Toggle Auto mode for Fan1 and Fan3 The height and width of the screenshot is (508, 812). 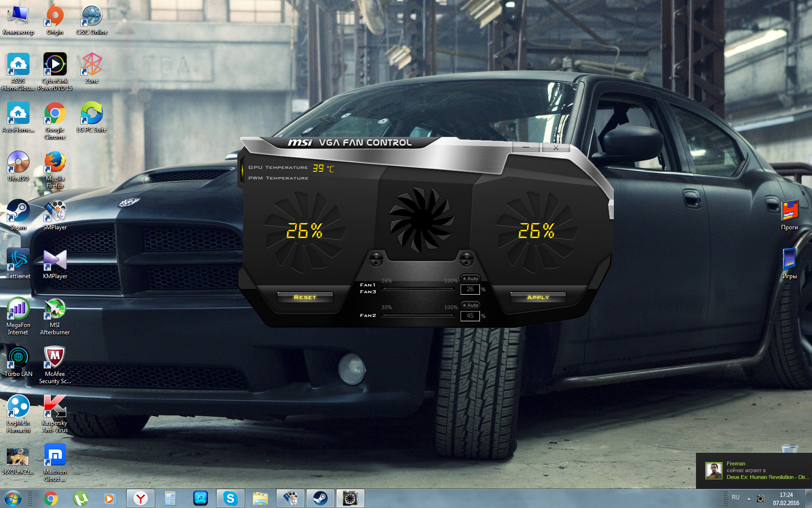coord(470,279)
